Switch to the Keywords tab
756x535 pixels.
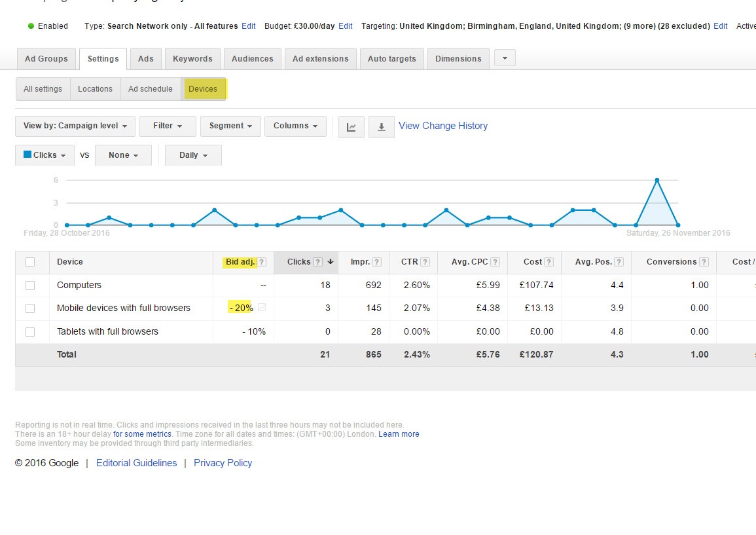coord(192,59)
